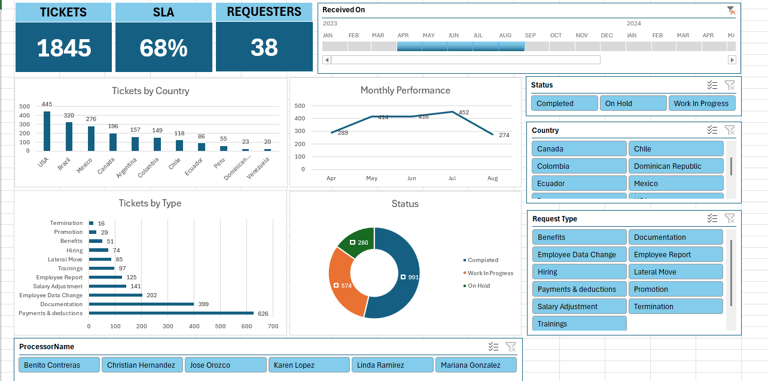
Task: Click the Request Type slicer scrollbar
Action: [731, 273]
